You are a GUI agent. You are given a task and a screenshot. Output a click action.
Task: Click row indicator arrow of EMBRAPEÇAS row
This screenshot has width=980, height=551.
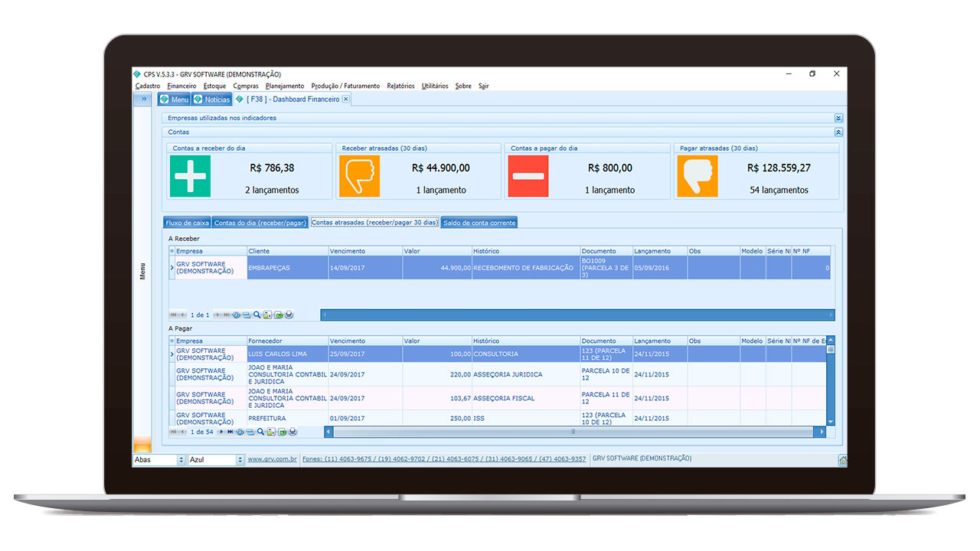171,268
